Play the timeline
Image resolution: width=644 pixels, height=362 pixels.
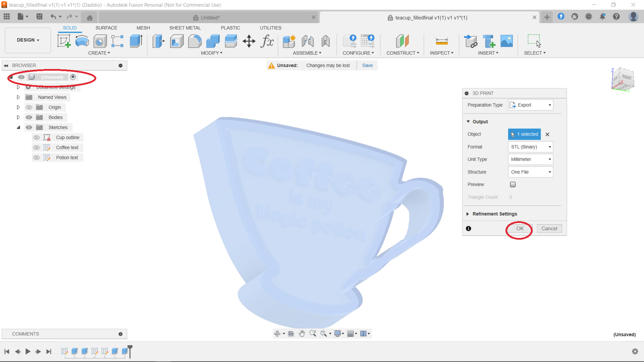[28, 351]
